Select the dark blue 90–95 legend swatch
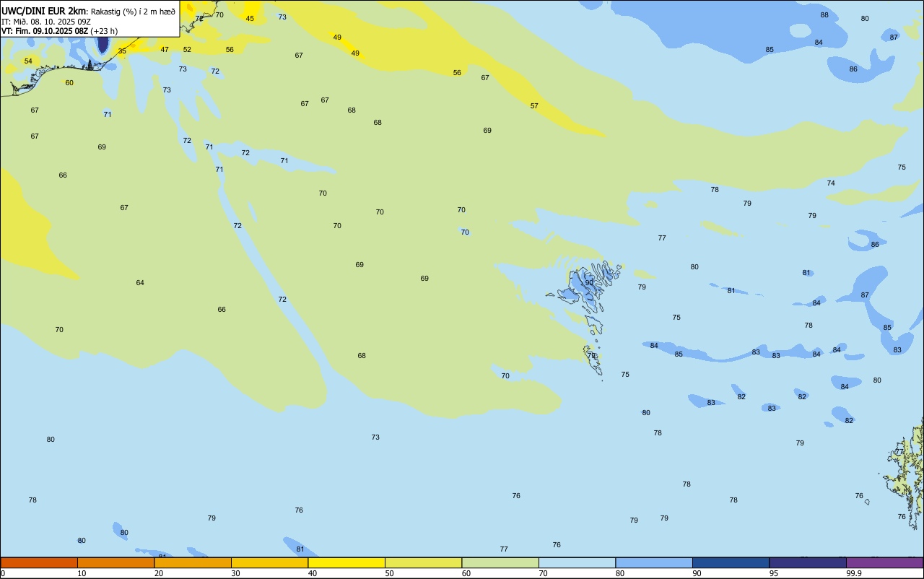This screenshot has height=579, width=924. [731, 562]
